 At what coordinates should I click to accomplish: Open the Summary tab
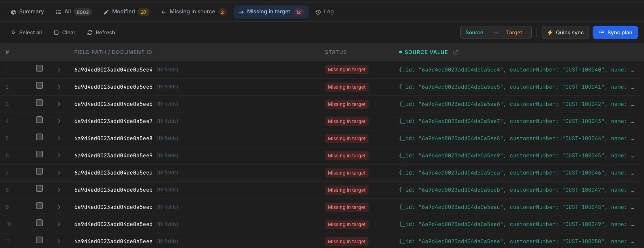click(27, 12)
